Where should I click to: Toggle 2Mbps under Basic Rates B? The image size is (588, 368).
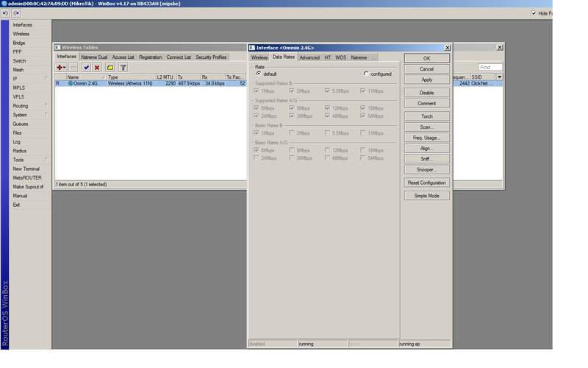292,133
